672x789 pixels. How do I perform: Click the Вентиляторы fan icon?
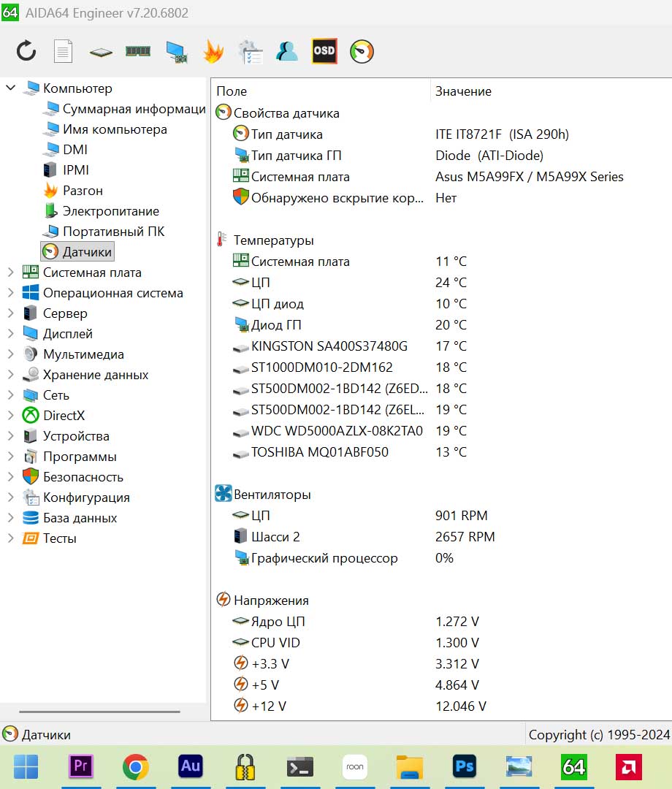[x=224, y=494]
